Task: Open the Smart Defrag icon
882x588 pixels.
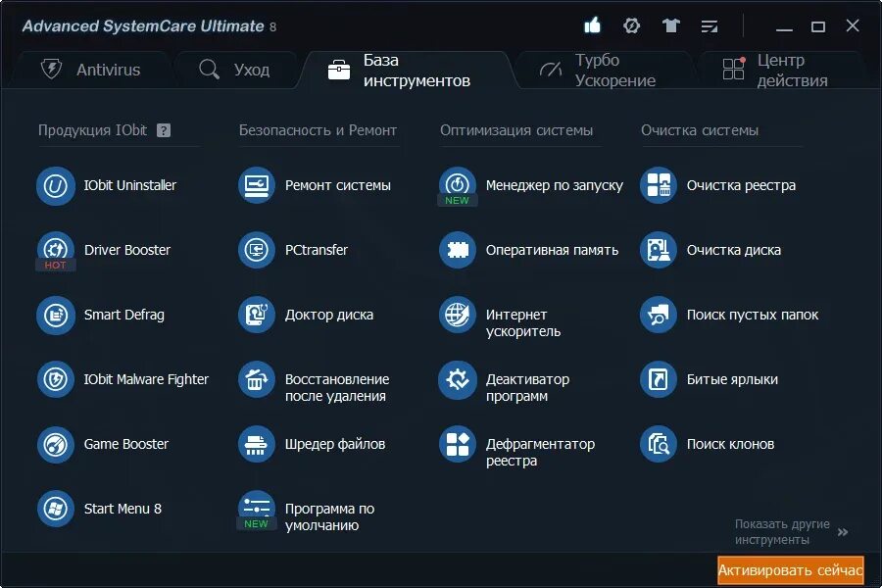Action: point(56,316)
